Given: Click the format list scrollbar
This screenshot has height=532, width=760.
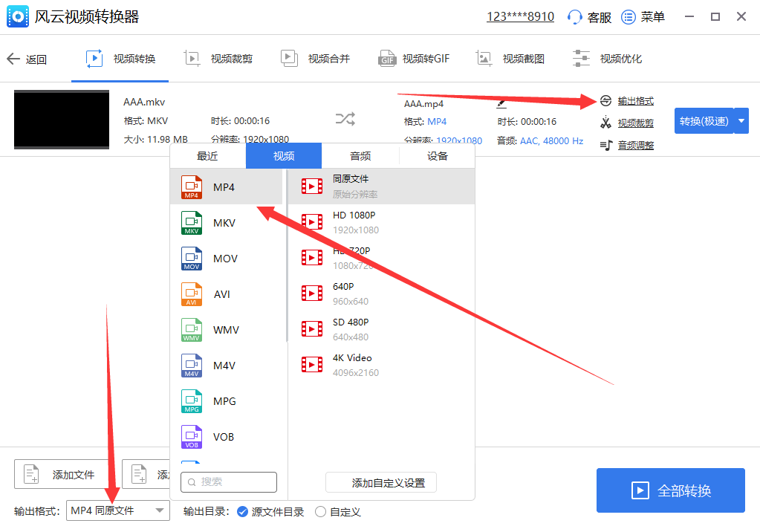Looking at the screenshot, I should [x=287, y=256].
